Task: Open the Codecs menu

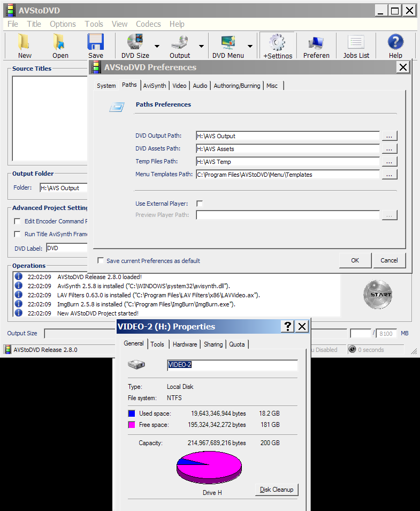Action: pyautogui.click(x=148, y=24)
